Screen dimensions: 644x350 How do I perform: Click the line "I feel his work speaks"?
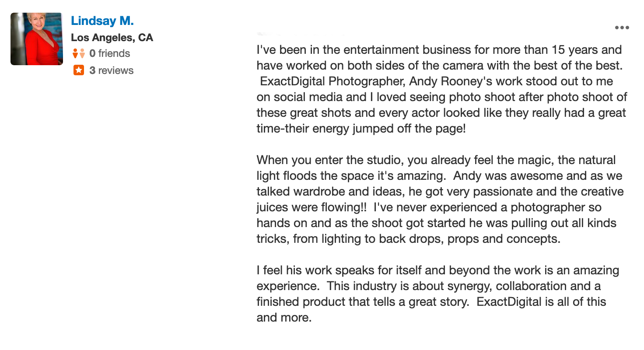[x=438, y=270]
